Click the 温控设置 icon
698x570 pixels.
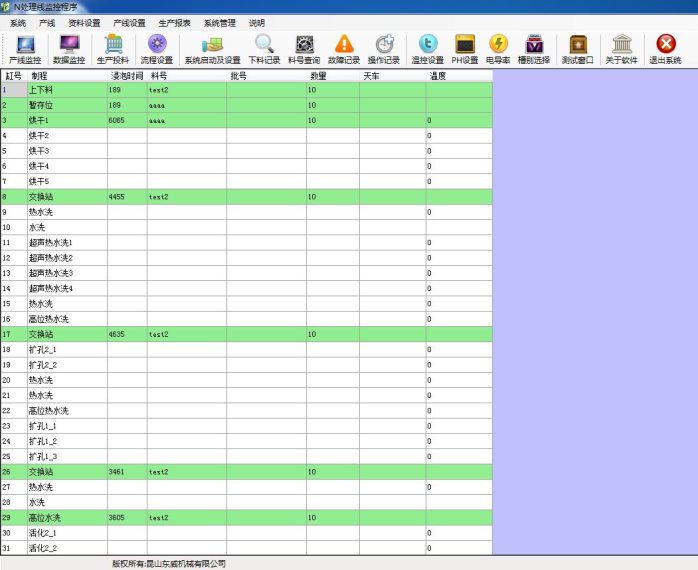coord(427,47)
